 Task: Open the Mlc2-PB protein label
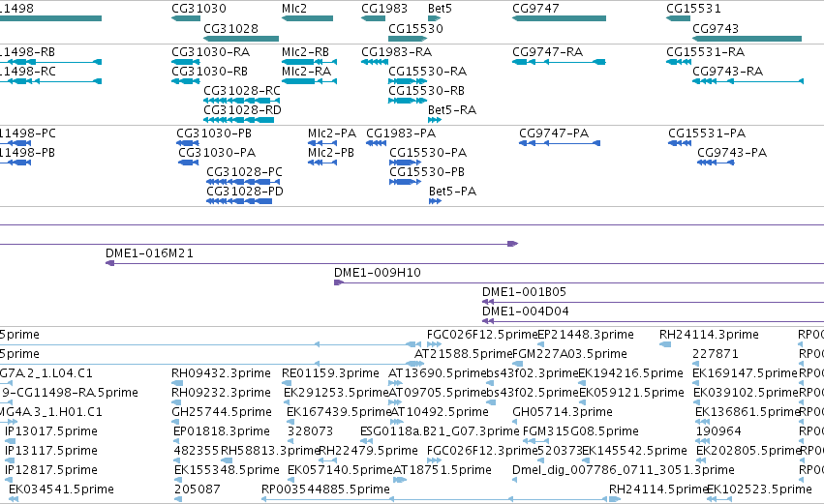pyautogui.click(x=331, y=152)
